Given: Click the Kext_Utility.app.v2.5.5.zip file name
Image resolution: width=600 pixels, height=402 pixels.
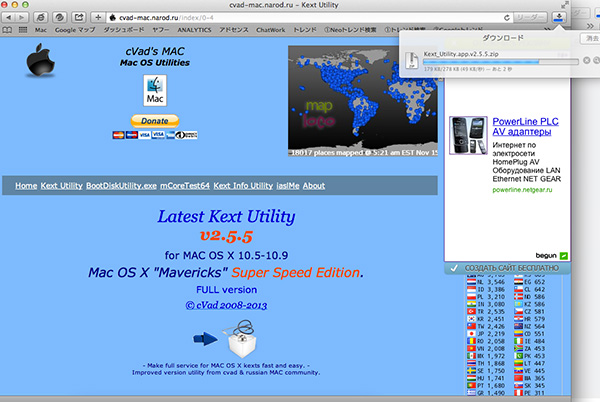Looking at the screenshot, I should 461,54.
